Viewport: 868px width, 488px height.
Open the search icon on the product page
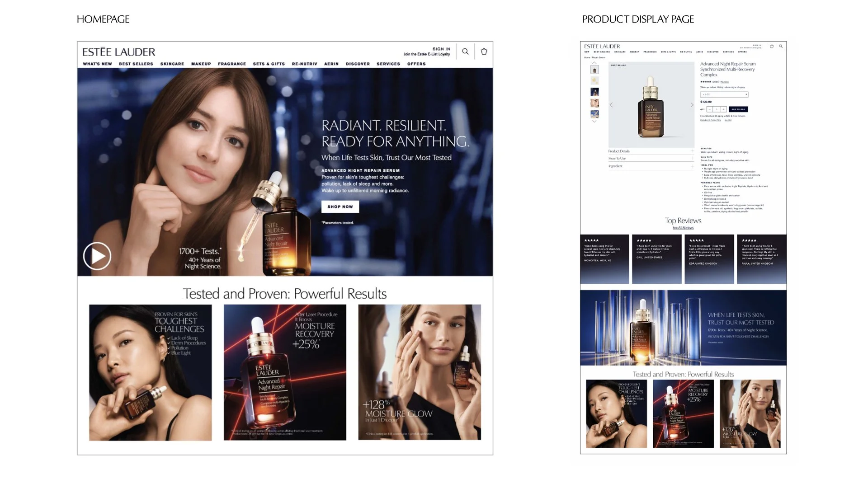781,46
